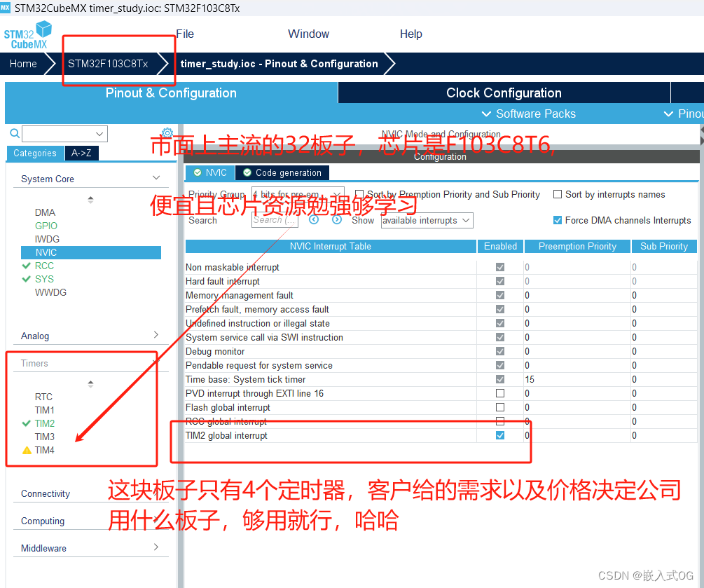Image resolution: width=704 pixels, height=588 pixels.
Task: Open the Show available interrupts dropdown
Action: [x=427, y=220]
